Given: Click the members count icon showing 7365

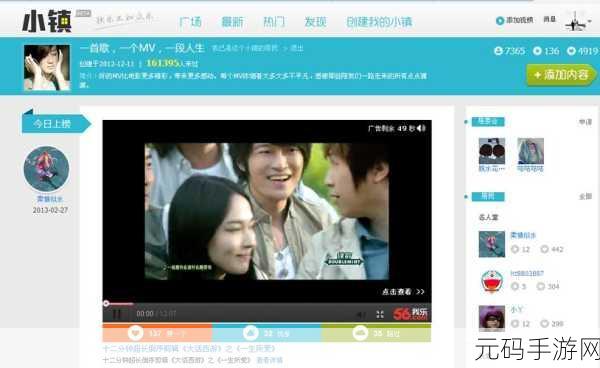Looking at the screenshot, I should click(498, 50).
